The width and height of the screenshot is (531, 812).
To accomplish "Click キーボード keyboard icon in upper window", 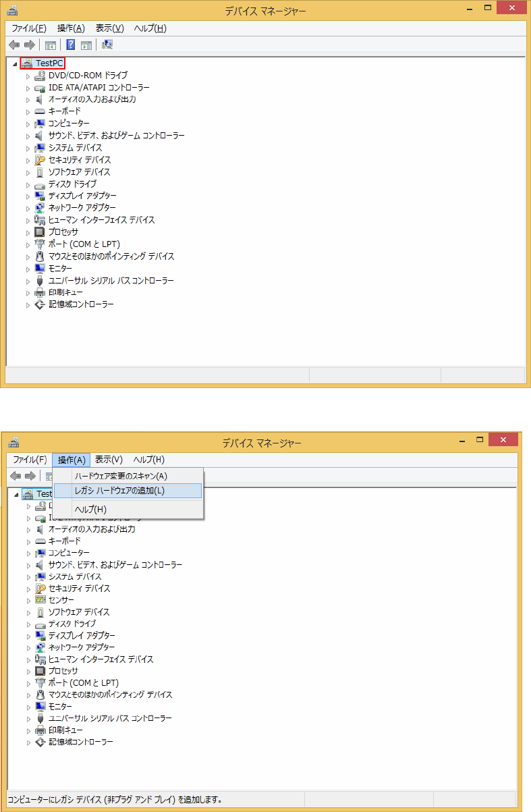I will pos(40,111).
